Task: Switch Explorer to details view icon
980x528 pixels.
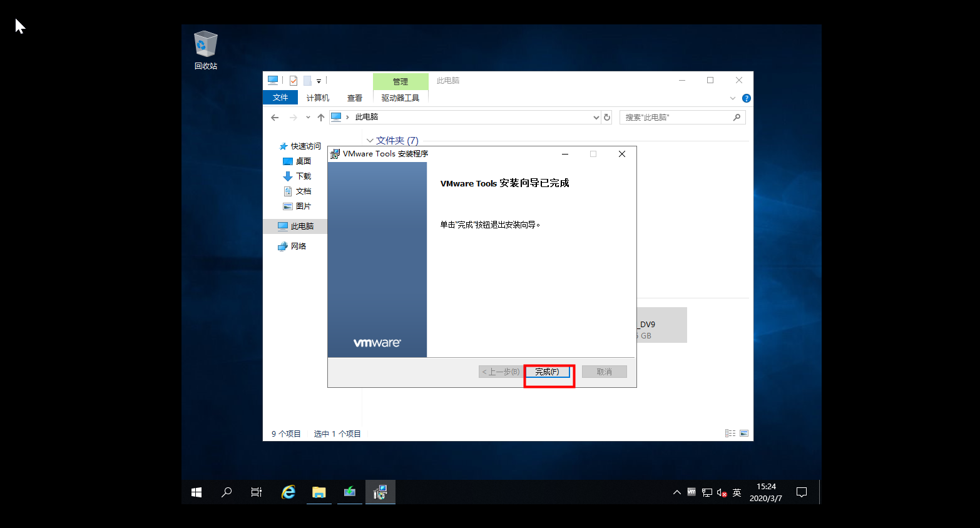Action: point(730,433)
